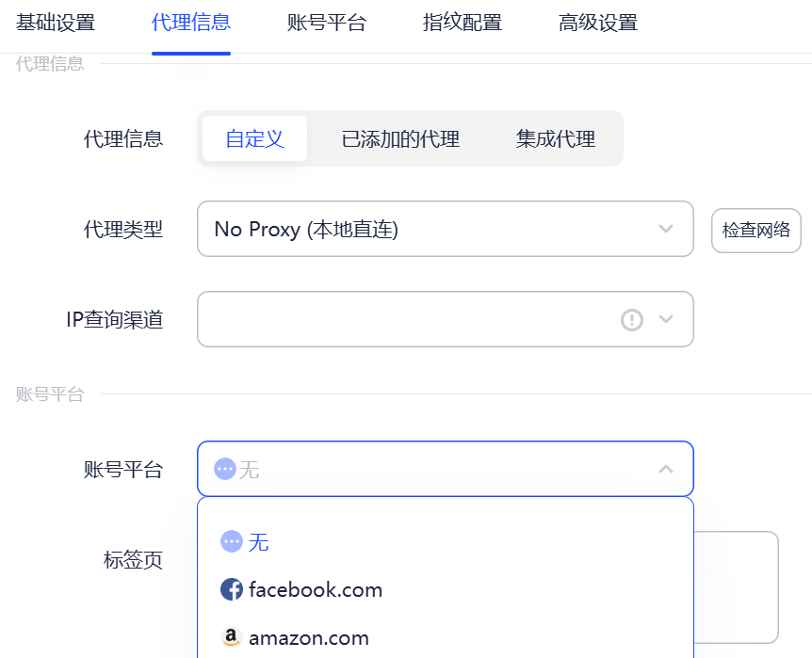
Task: Click the chevron icon on 代理类型 field
Action: pyautogui.click(x=666, y=229)
